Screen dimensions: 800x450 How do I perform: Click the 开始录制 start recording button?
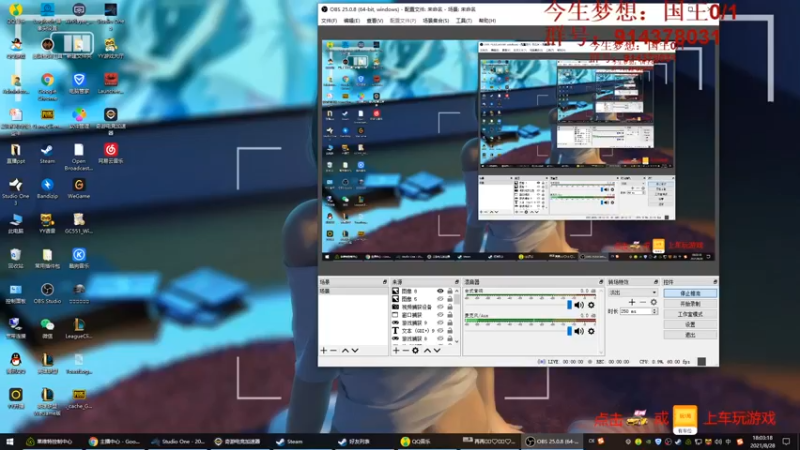click(690, 304)
